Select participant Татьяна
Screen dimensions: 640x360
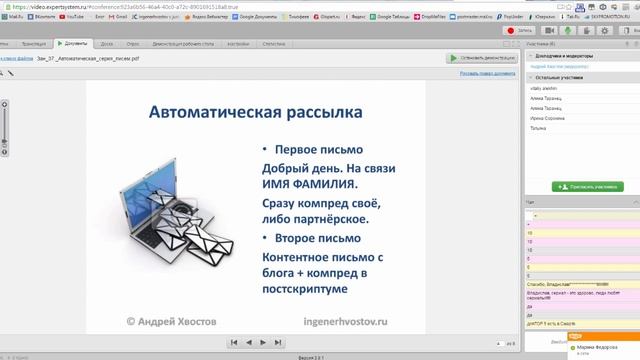[538, 128]
